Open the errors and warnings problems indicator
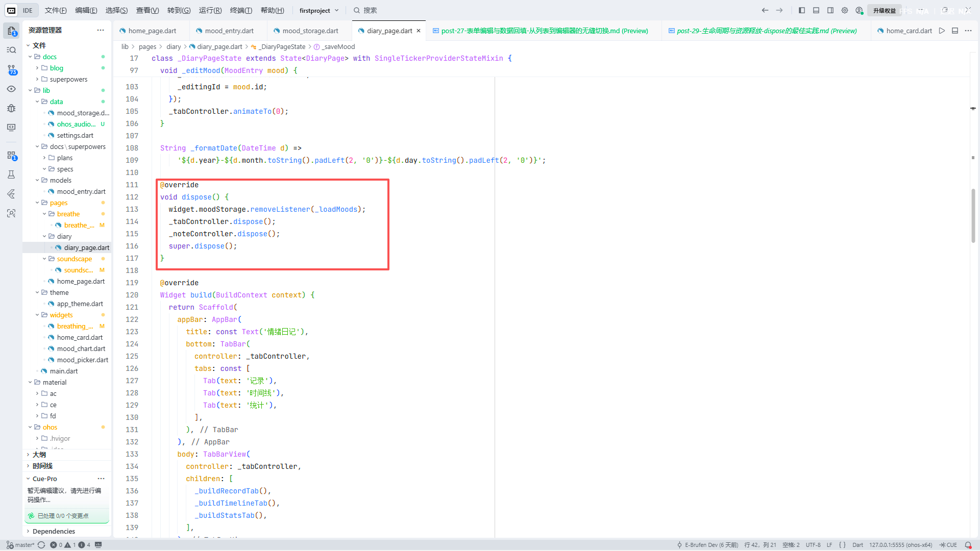980x551 pixels. pos(70,545)
